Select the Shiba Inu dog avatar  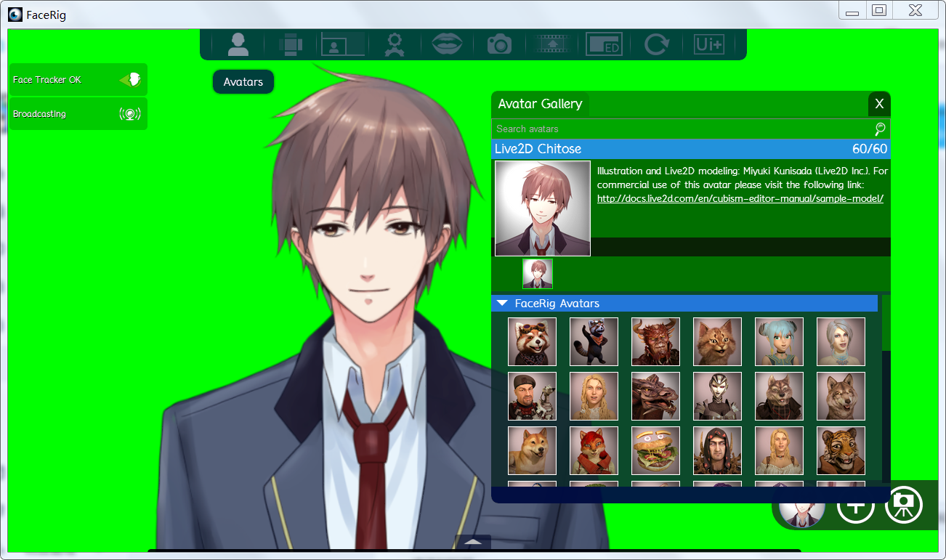pos(532,450)
